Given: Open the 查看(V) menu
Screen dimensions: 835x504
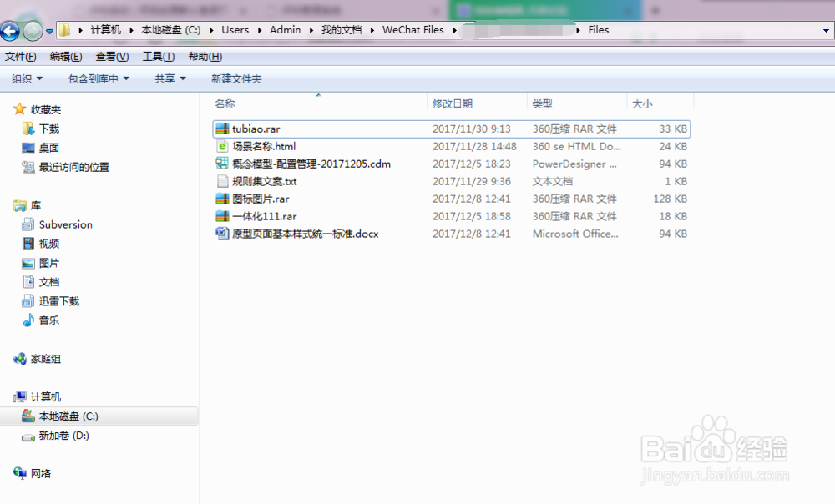Looking at the screenshot, I should coord(113,57).
